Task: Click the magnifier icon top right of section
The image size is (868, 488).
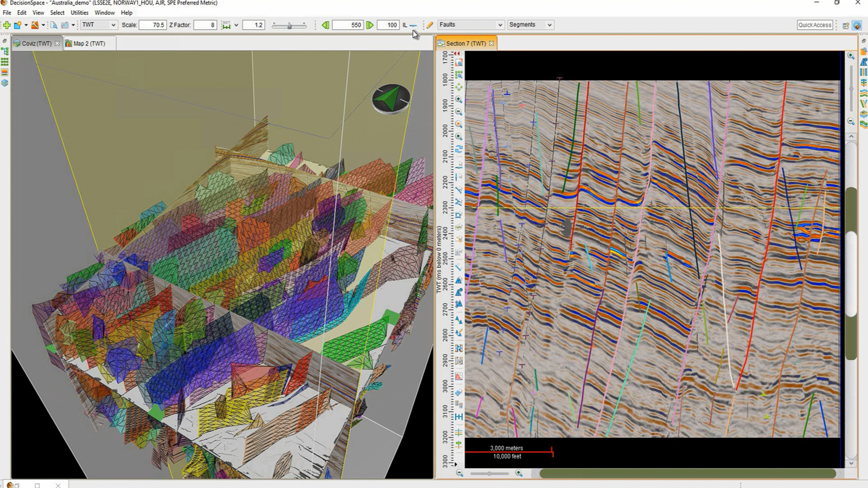Action: point(851,56)
